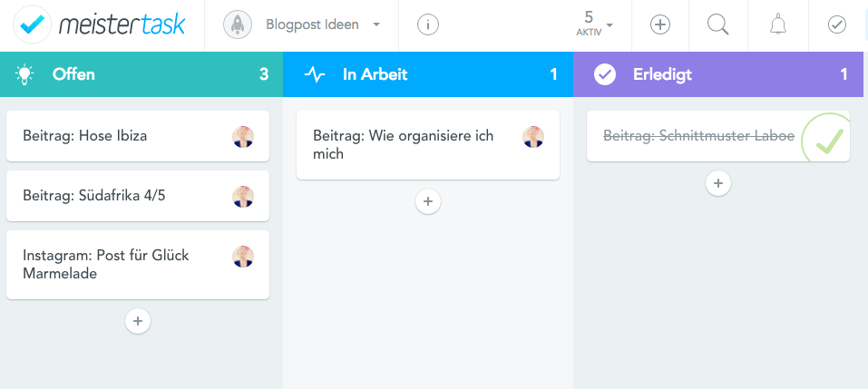Open Beitrag: Wie organisiere ich mich task

pyautogui.click(x=428, y=145)
